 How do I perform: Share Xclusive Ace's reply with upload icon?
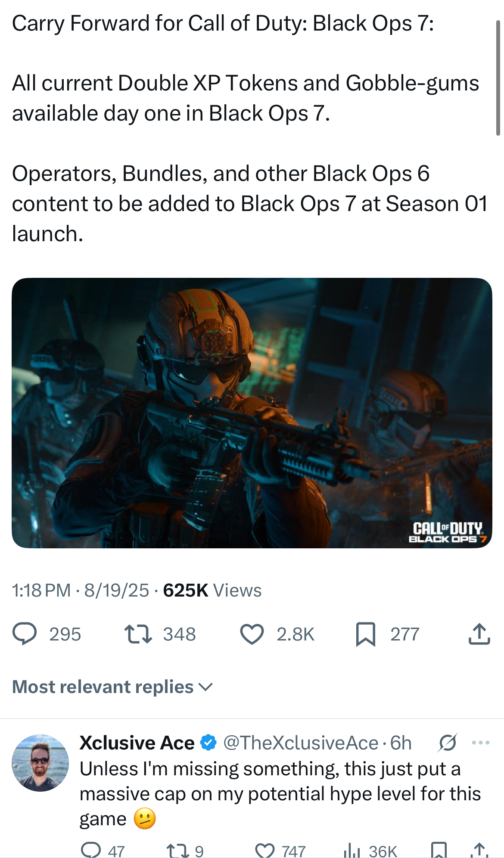click(x=479, y=850)
